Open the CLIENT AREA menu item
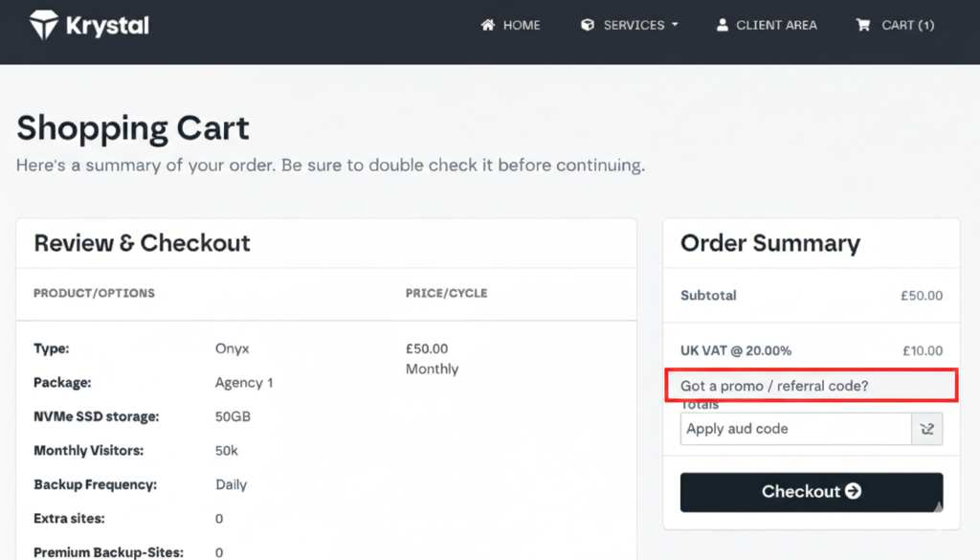Screen dimensions: 980x560 pos(775,25)
